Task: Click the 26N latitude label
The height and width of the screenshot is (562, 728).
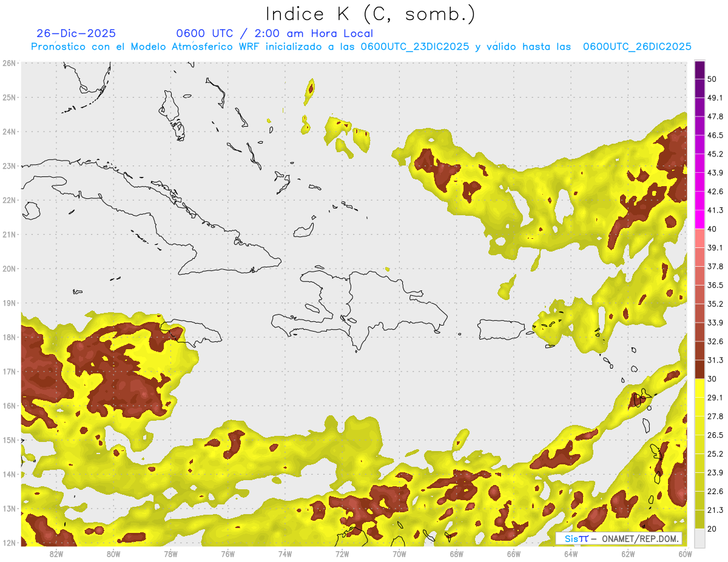Action: (x=9, y=63)
